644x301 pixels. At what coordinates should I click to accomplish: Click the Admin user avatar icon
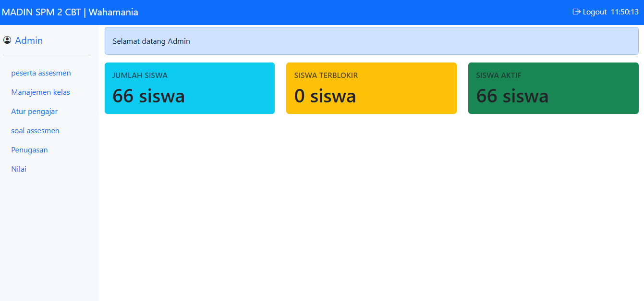pyautogui.click(x=7, y=40)
